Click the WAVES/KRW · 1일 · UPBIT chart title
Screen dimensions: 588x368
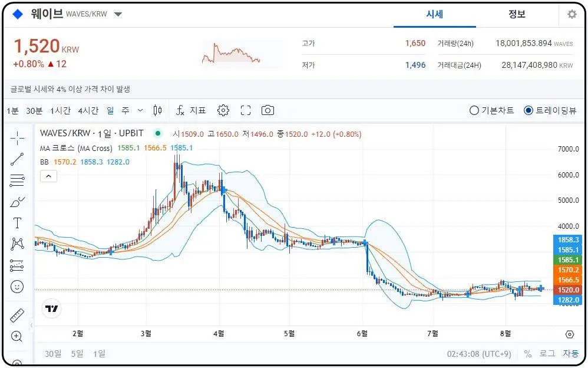pyautogui.click(x=92, y=133)
